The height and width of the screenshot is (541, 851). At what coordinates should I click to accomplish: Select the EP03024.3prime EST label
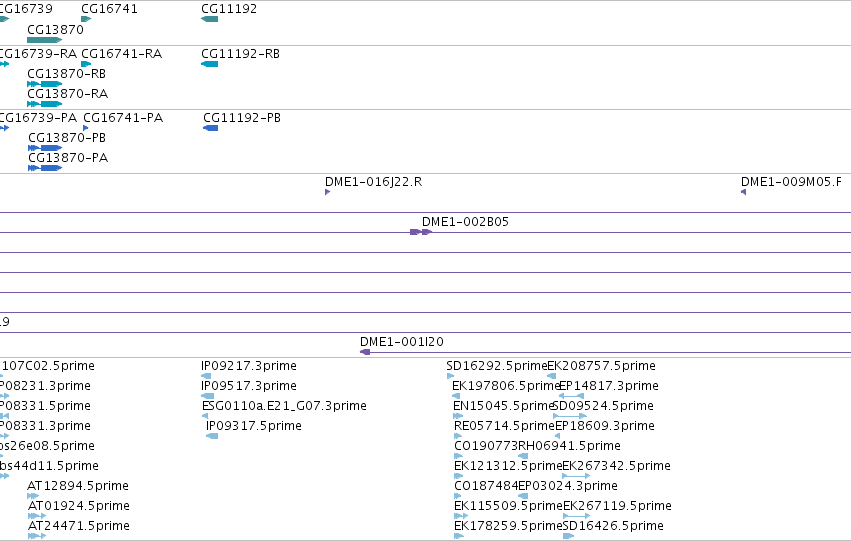tap(568, 486)
